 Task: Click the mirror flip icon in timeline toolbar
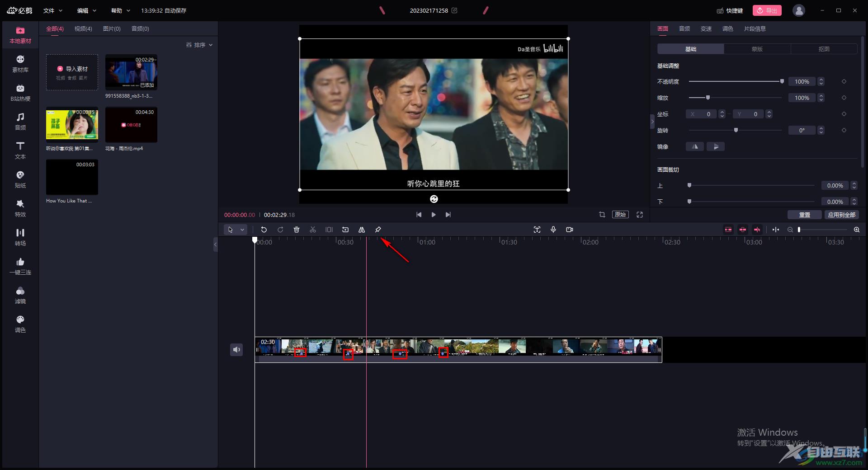tap(362, 230)
